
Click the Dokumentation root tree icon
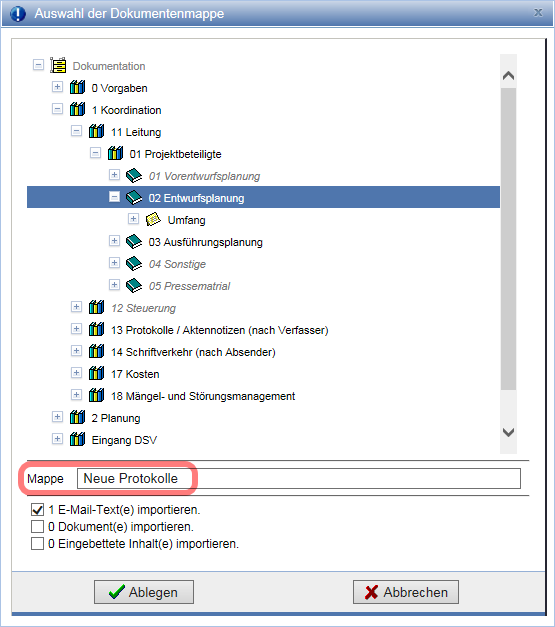tap(58, 65)
